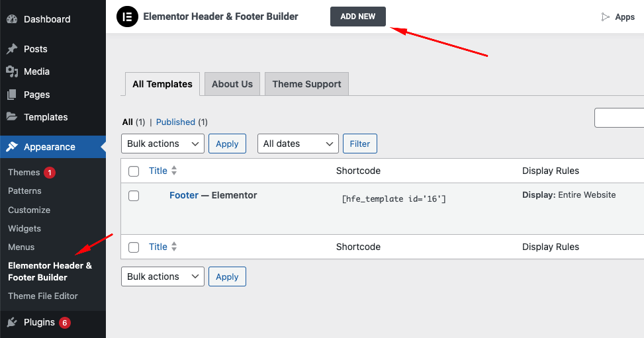
Task: Click the Plugins plug icon
Action: [12, 322]
